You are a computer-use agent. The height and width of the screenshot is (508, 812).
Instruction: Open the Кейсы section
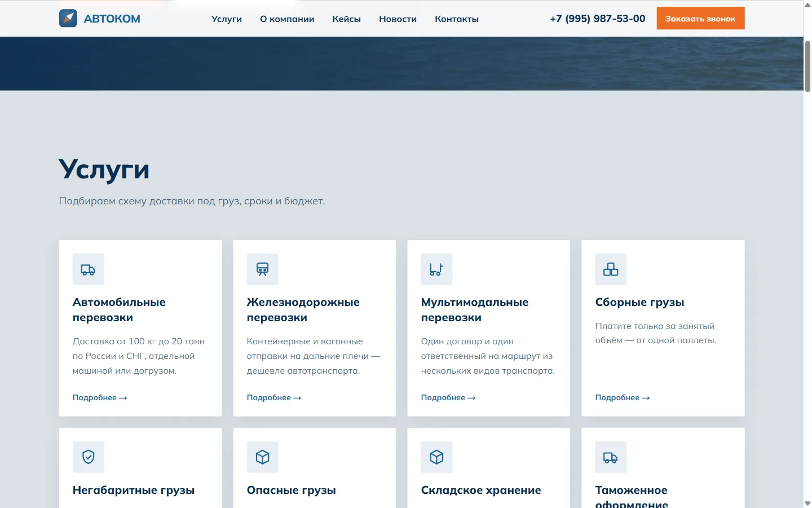click(347, 19)
